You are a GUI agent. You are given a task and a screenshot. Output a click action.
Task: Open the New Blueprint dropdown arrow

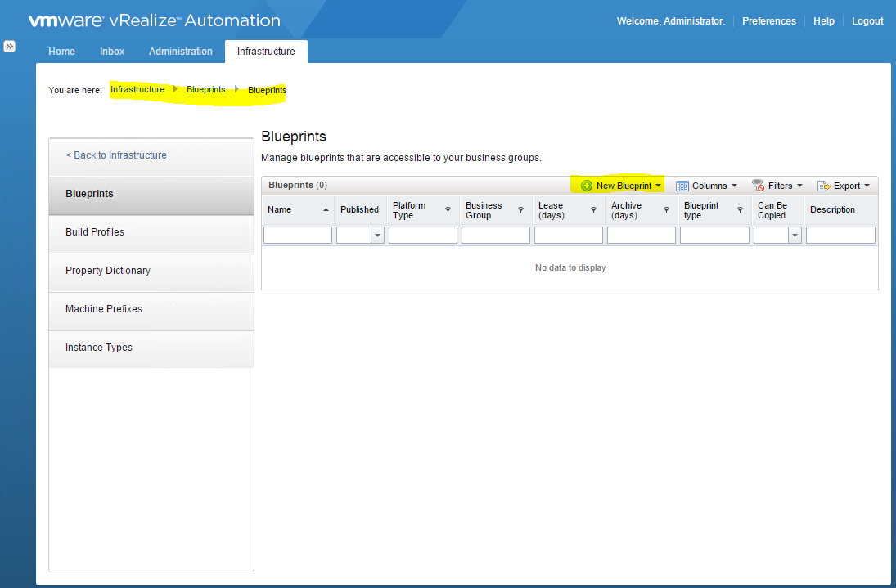click(x=658, y=186)
